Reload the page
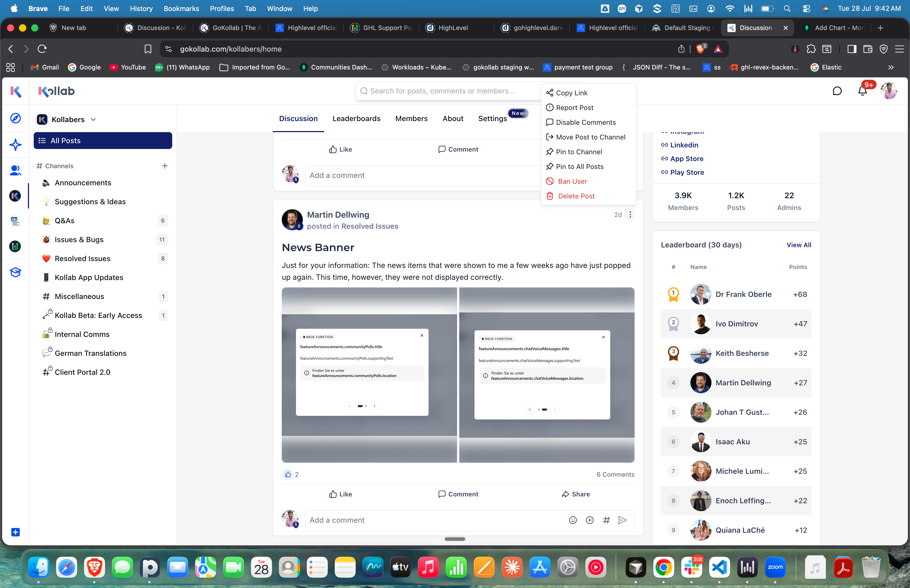Screen dimensions: 910x588 pyautogui.click(x=42, y=49)
